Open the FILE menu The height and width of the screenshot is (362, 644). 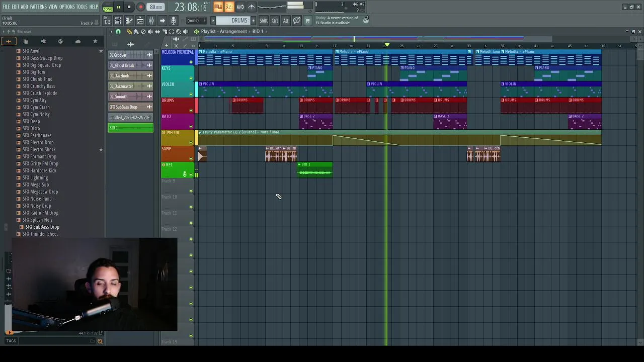(x=6, y=7)
